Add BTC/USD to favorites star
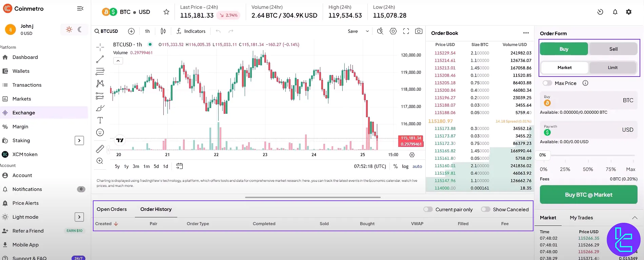Screen dimensions: 644x260 pos(166,12)
